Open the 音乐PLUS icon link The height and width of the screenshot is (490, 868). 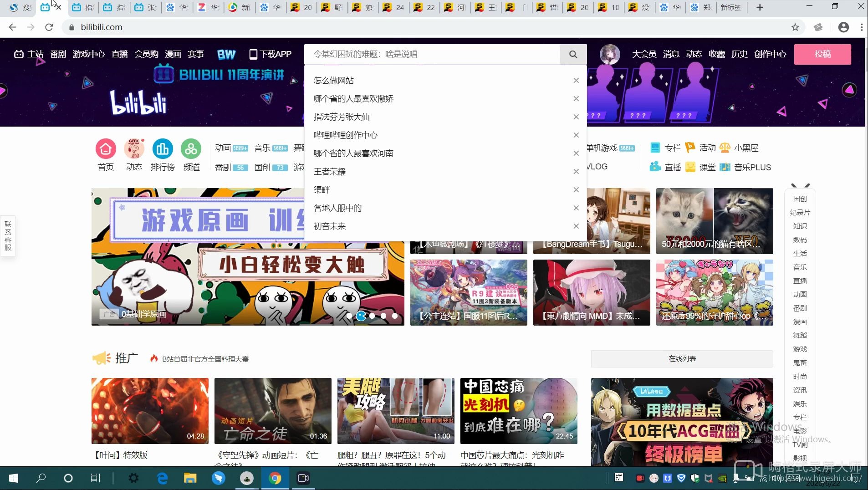(745, 167)
